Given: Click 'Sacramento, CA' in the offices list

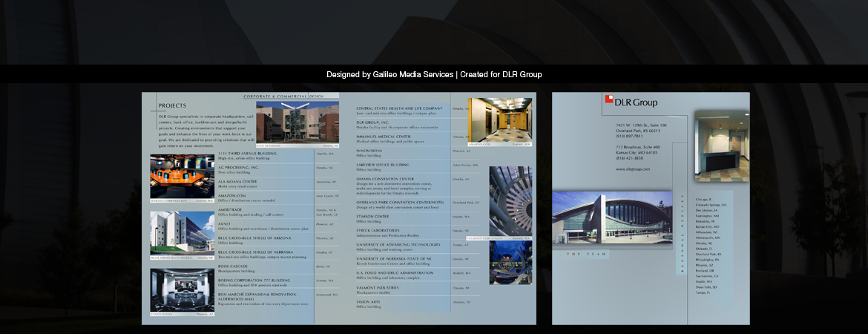Looking at the screenshot, I should 707,276.
